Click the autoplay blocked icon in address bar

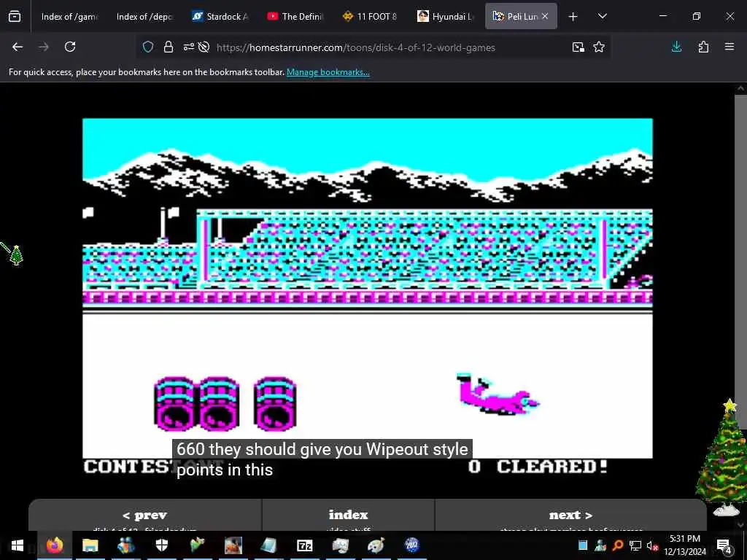click(x=204, y=47)
